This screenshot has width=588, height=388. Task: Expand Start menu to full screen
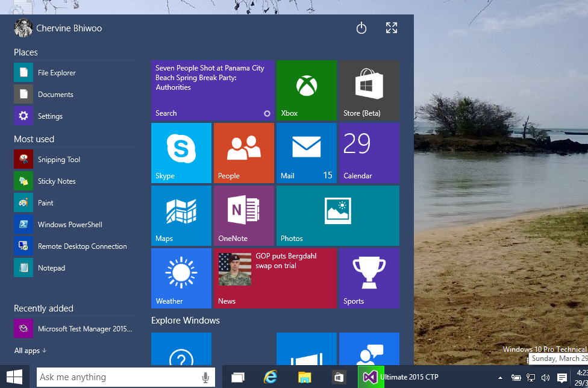click(x=392, y=28)
